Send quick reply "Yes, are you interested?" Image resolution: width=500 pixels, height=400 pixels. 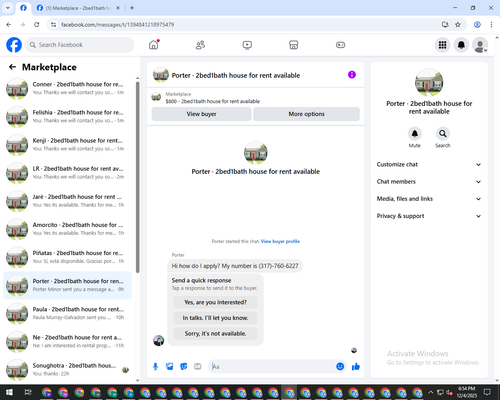tap(215, 302)
